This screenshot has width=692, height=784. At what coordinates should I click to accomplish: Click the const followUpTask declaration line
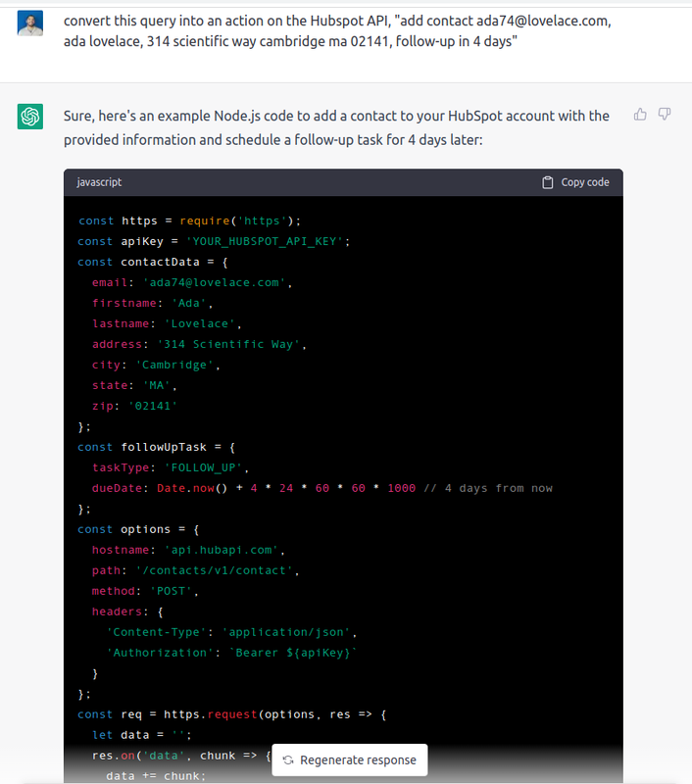coord(157,447)
